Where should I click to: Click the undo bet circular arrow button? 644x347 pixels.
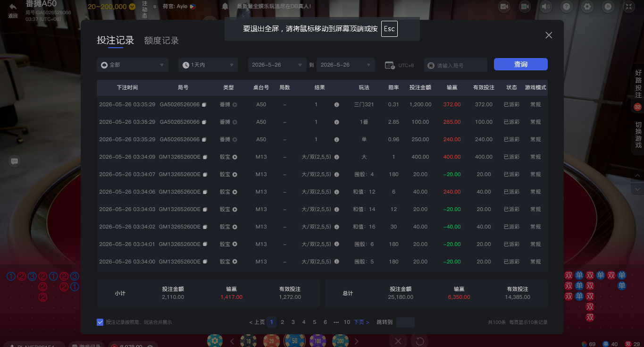coord(419,341)
